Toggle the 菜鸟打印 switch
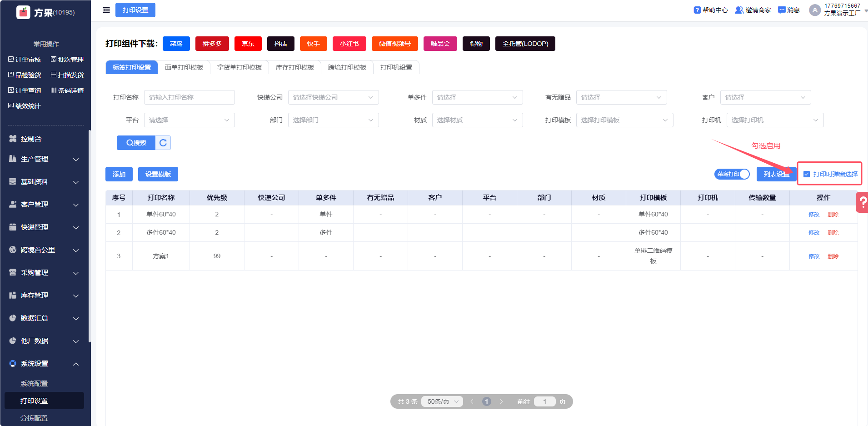 732,174
